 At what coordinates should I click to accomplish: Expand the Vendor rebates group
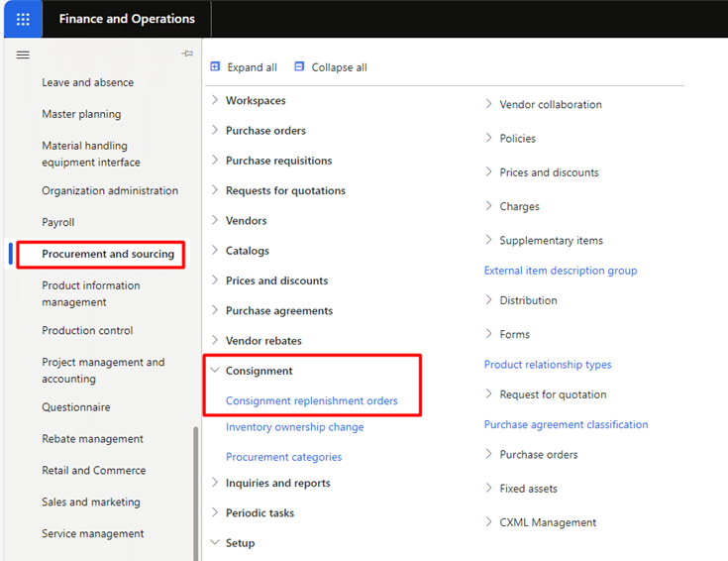point(263,341)
